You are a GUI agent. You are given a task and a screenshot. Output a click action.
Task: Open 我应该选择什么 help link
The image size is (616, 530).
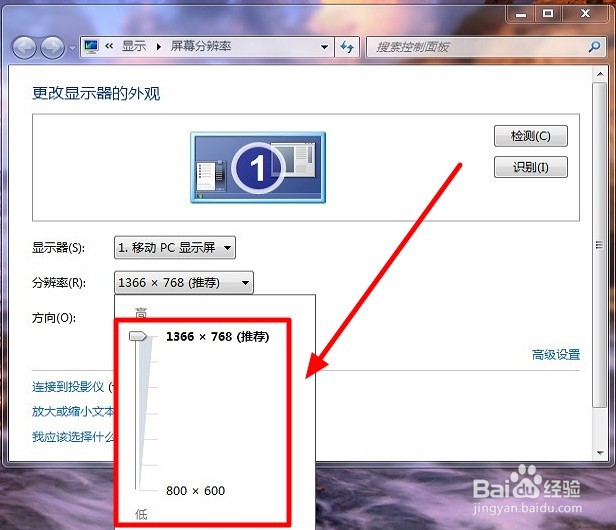pos(73,436)
